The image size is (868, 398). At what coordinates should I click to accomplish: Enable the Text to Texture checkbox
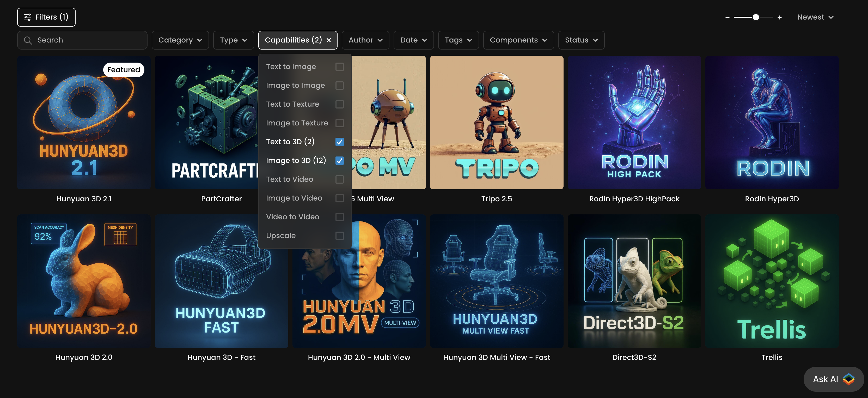point(339,104)
